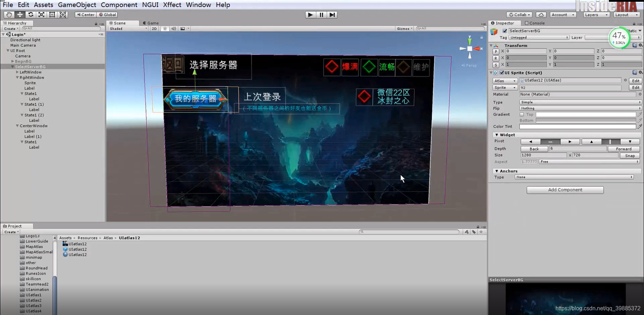Click search by type icon in Project
The width and height of the screenshot is (644, 315).
[467, 232]
